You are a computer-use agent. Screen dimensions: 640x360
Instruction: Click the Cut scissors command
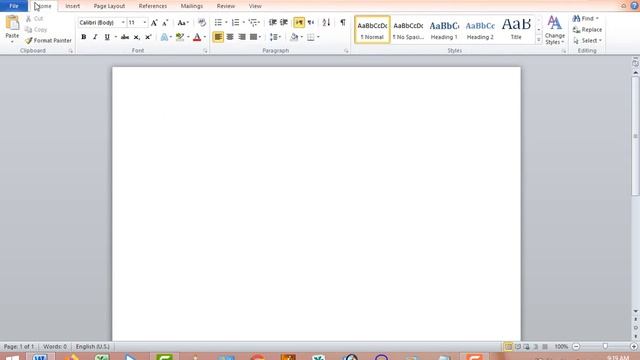(x=34, y=19)
